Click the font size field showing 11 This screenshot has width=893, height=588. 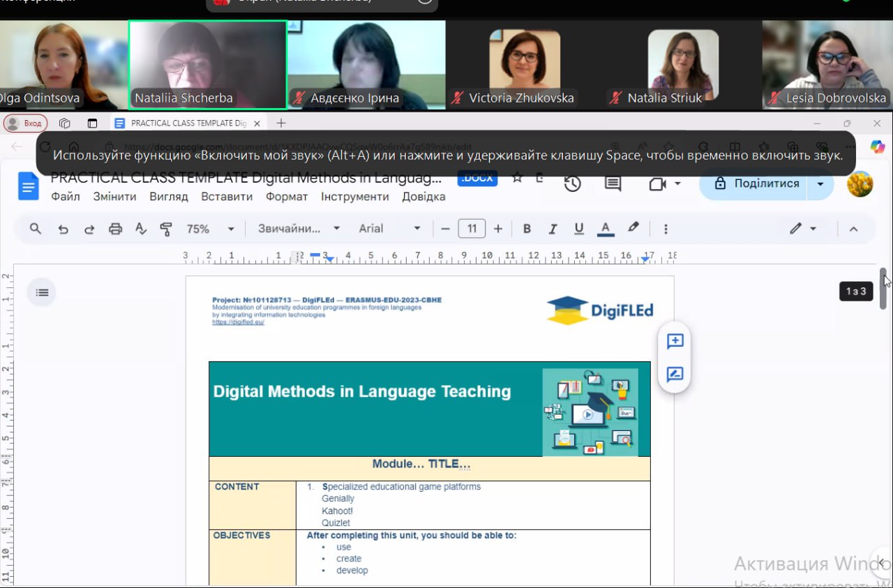[472, 229]
